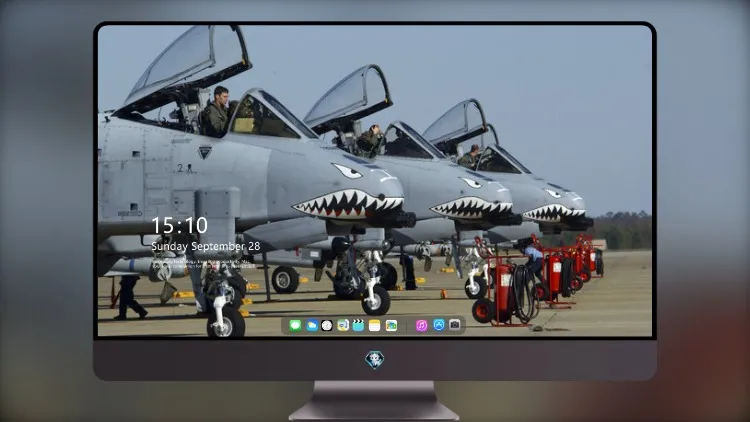
Task: Launch the pink Music app
Action: click(x=421, y=325)
